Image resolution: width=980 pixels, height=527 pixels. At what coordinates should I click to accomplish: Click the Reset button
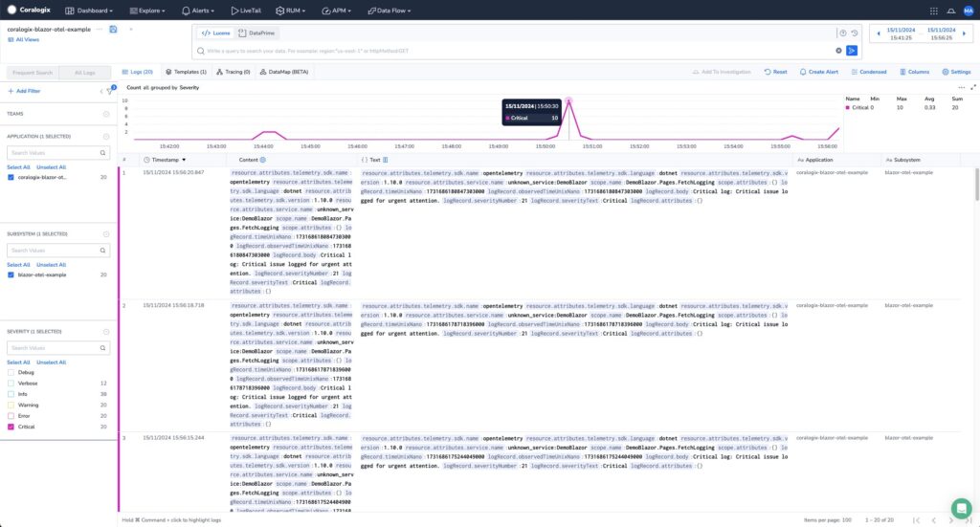tap(775, 72)
